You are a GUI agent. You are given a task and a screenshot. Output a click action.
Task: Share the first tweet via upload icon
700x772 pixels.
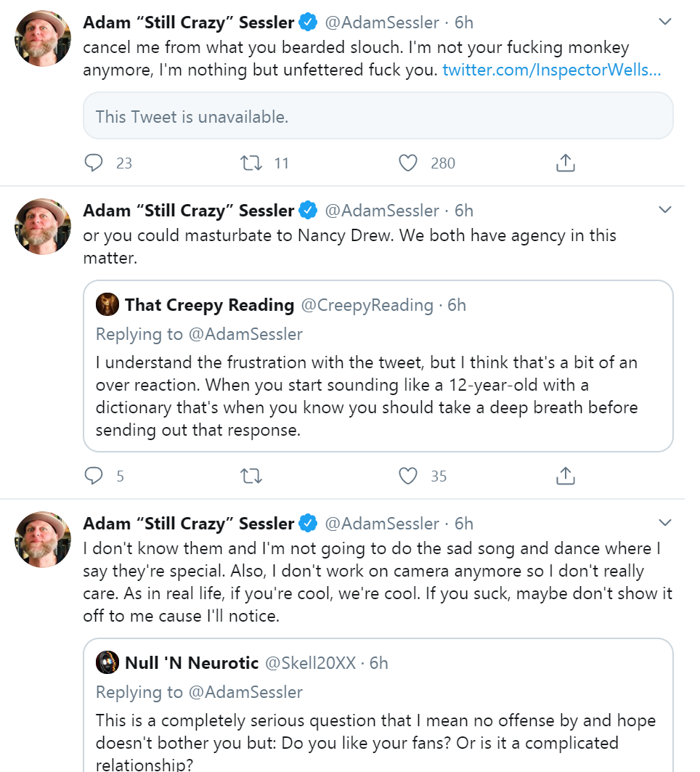tap(565, 163)
